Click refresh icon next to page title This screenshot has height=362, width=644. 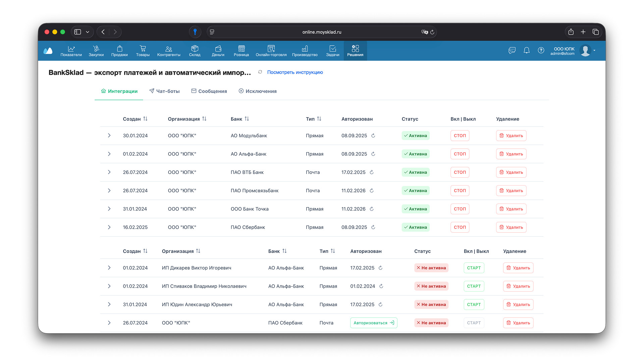tap(260, 72)
